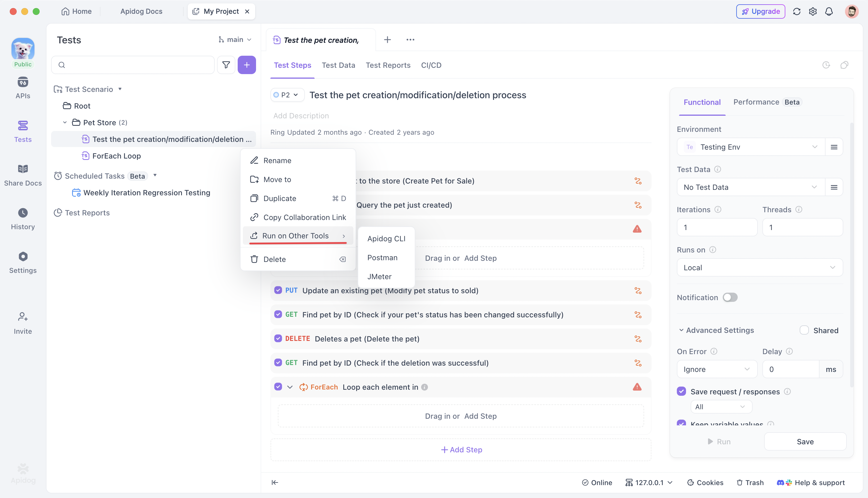Click the Iterations input field
This screenshot has width=868, height=498.
717,227
